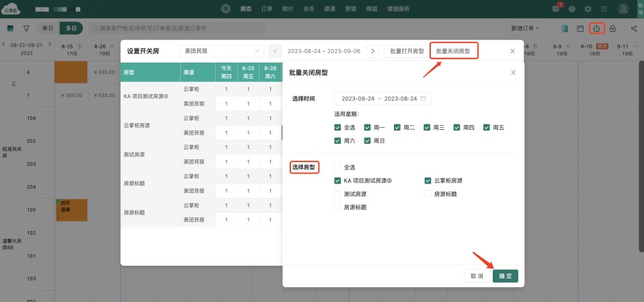Uncheck the 云掌柜房源 checkbox
This screenshot has height=302, width=644.
point(428,180)
